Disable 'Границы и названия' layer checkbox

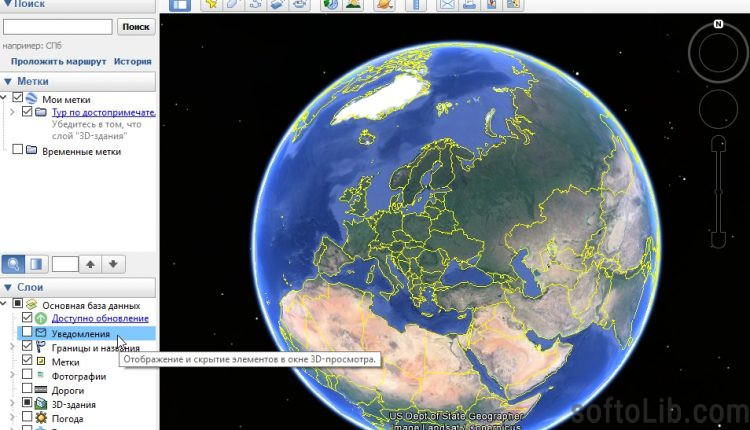[27, 346]
